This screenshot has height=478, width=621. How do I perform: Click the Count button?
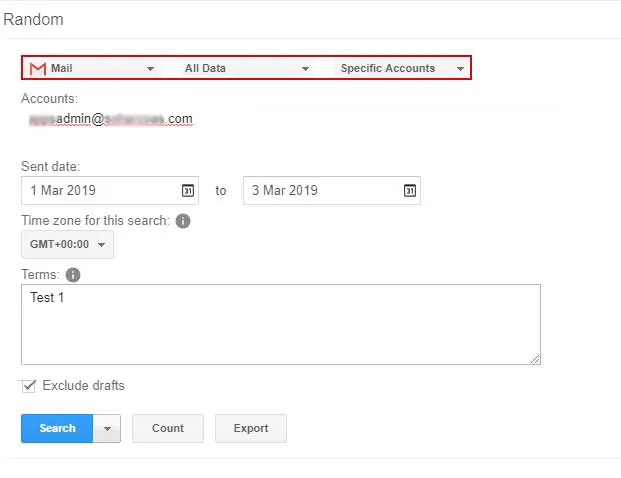click(167, 429)
